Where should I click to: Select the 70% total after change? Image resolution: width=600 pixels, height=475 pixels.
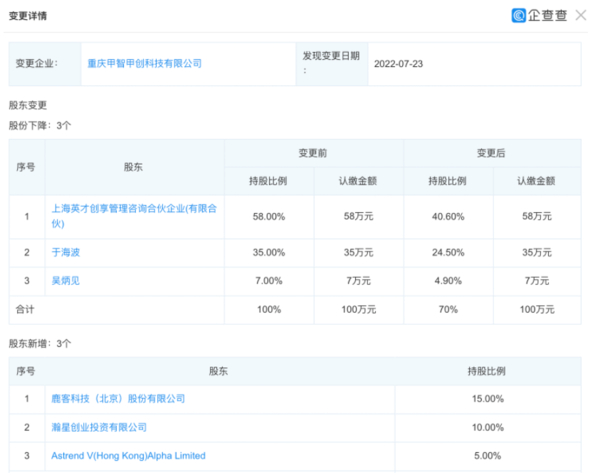pyautogui.click(x=446, y=310)
